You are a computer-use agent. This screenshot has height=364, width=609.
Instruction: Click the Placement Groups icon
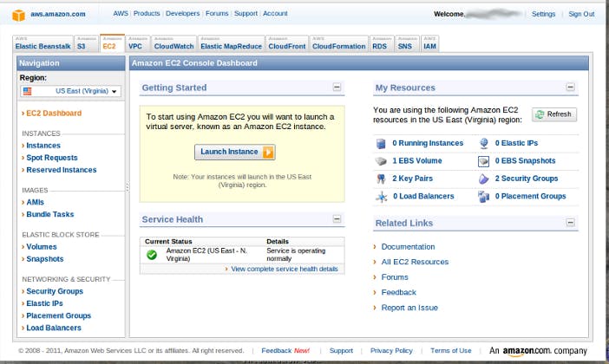click(x=483, y=197)
